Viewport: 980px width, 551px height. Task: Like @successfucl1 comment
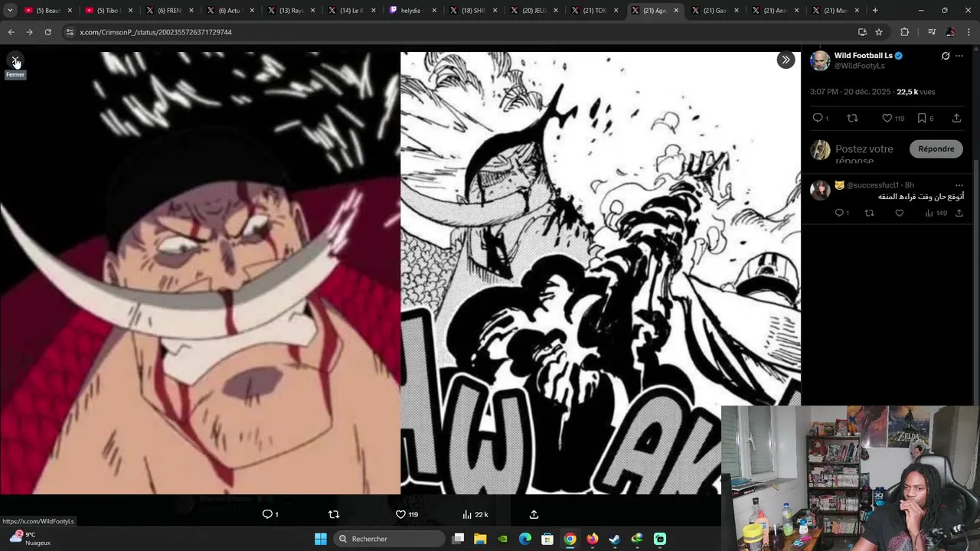pos(899,213)
